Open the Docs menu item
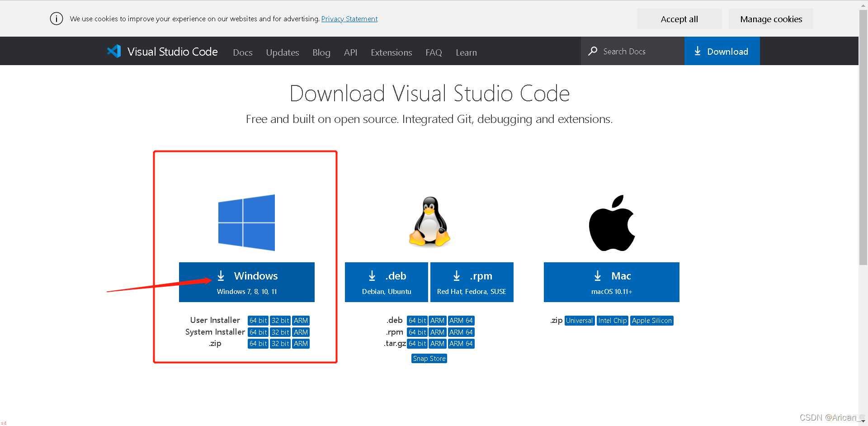 [243, 52]
